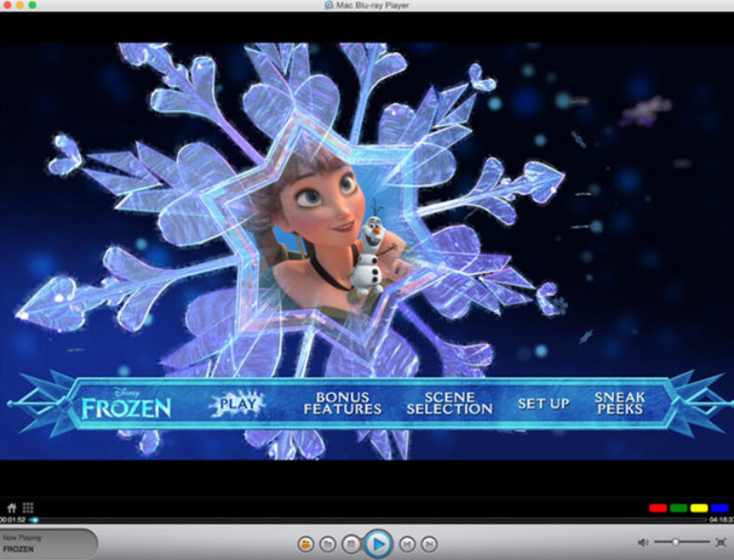Open SET UP in disc menu
The image size is (734, 560).
(x=543, y=403)
